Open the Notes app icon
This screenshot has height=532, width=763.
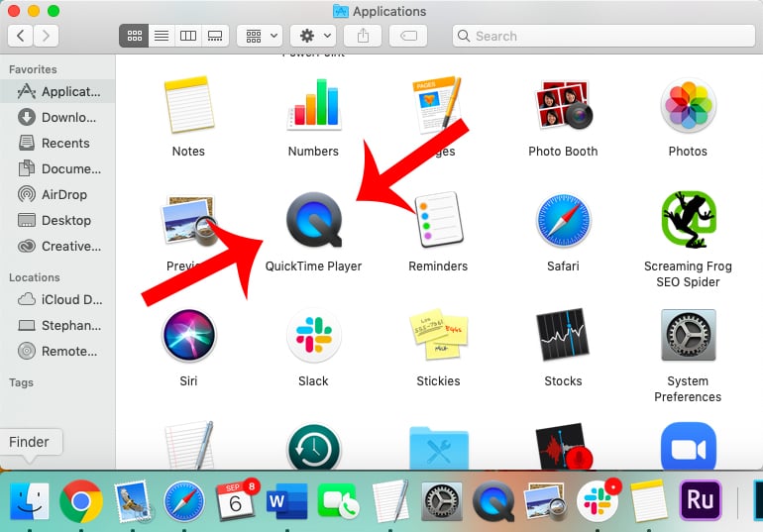pyautogui.click(x=189, y=105)
